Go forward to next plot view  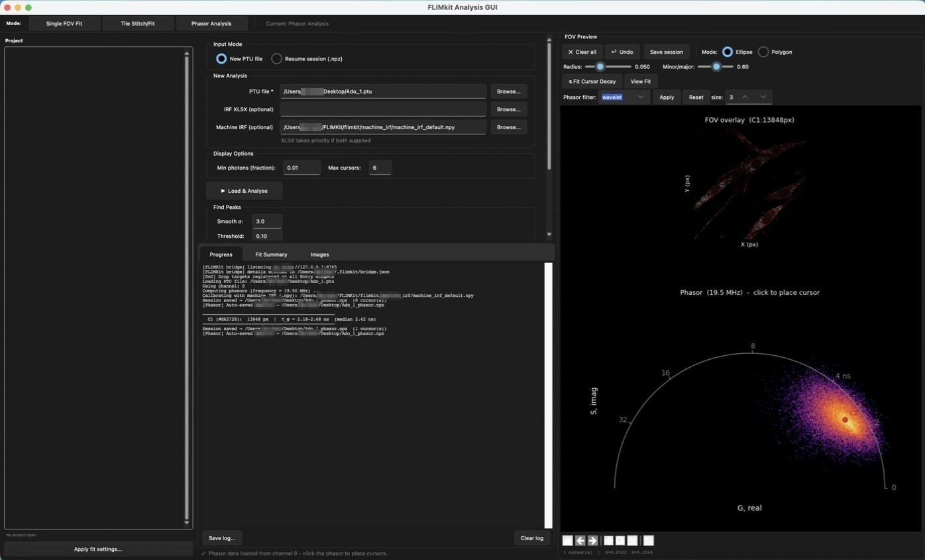pyautogui.click(x=592, y=541)
